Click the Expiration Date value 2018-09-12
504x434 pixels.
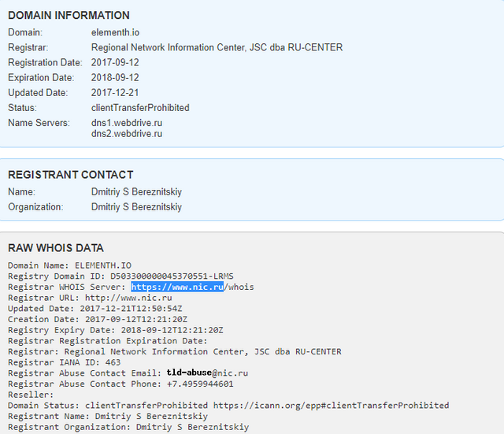point(117,78)
